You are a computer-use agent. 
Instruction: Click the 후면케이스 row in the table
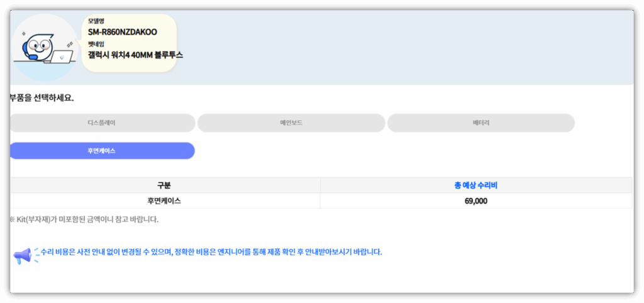(x=165, y=201)
